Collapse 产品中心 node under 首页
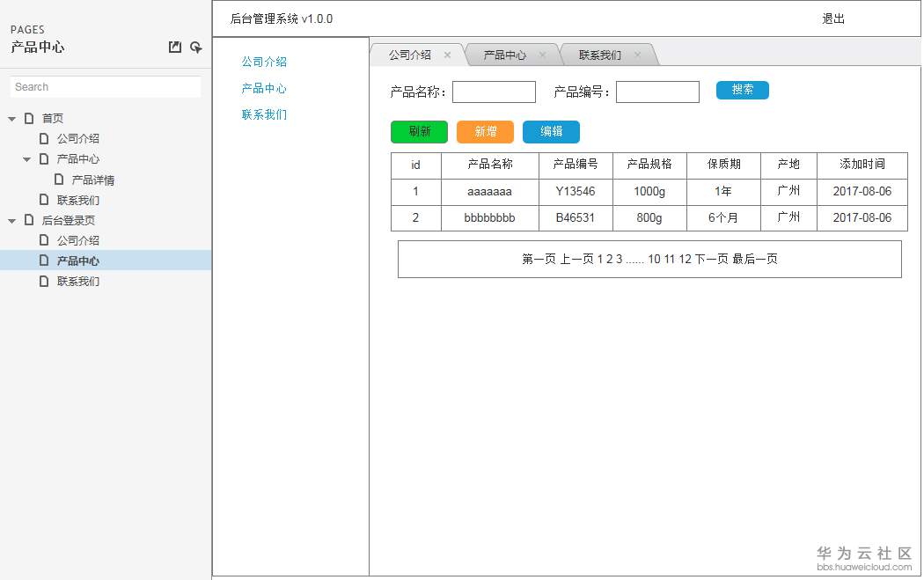 click(27, 159)
